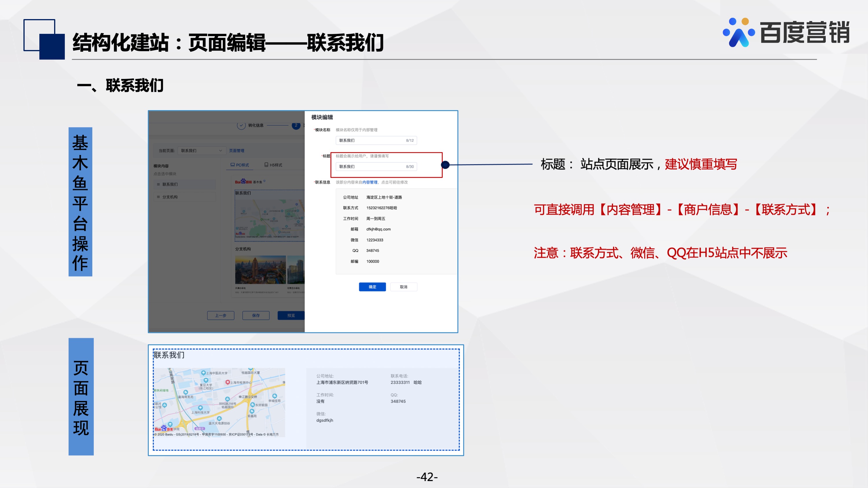This screenshot has height=488, width=868.
Task: Click the 上海科技大学 map marker
Action: coord(200,408)
